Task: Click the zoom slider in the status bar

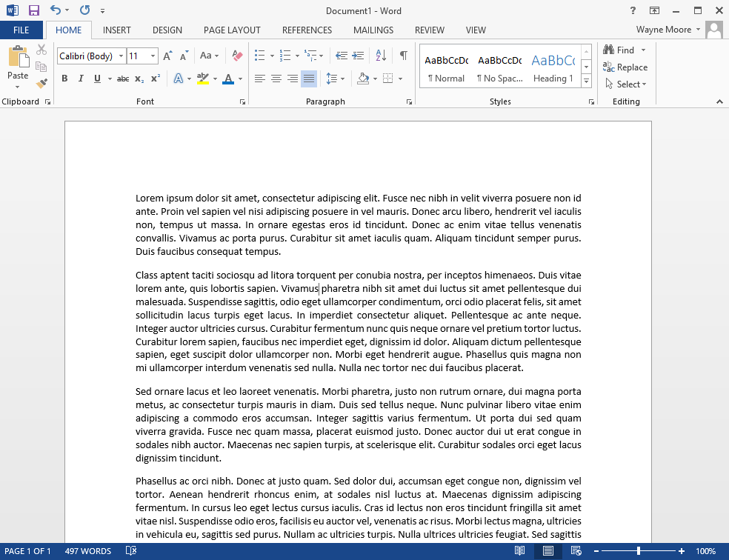Action: pos(639,551)
